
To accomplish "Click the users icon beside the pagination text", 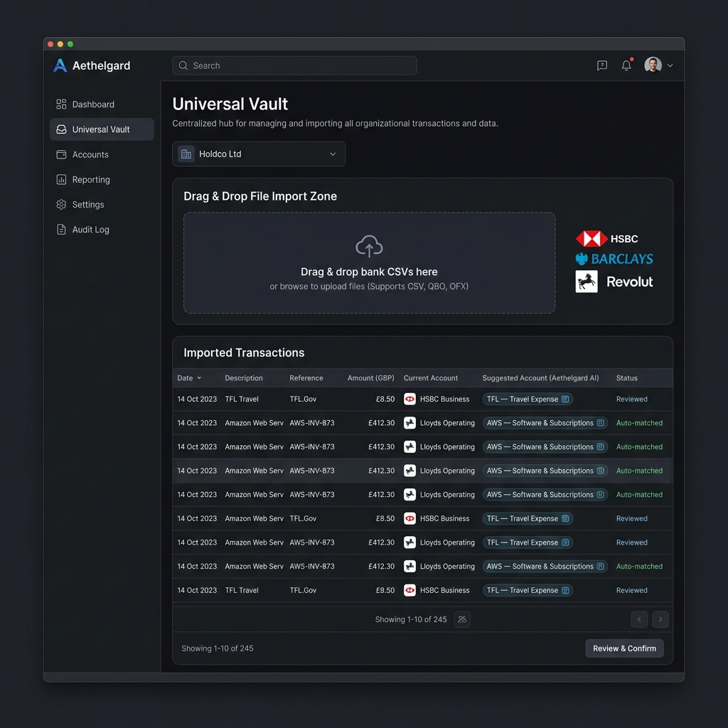I will (x=462, y=619).
